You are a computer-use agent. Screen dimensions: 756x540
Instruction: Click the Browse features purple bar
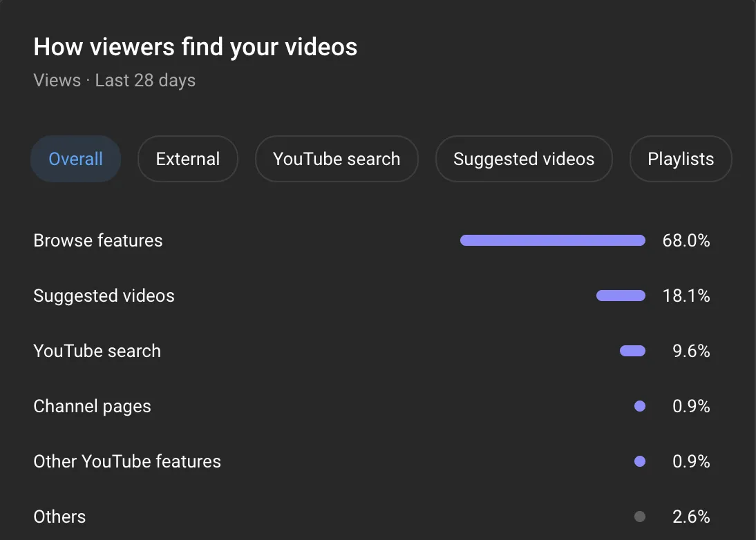[552, 240]
